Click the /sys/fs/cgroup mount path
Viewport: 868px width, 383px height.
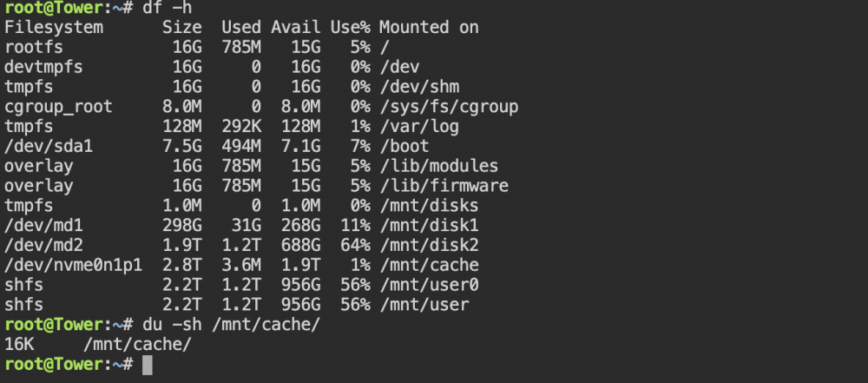449,107
